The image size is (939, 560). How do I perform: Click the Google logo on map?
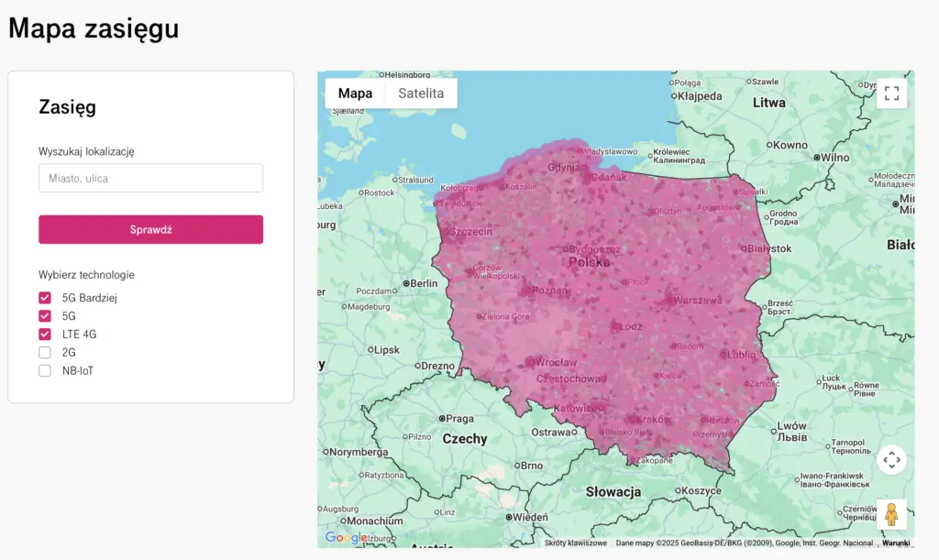click(x=346, y=537)
